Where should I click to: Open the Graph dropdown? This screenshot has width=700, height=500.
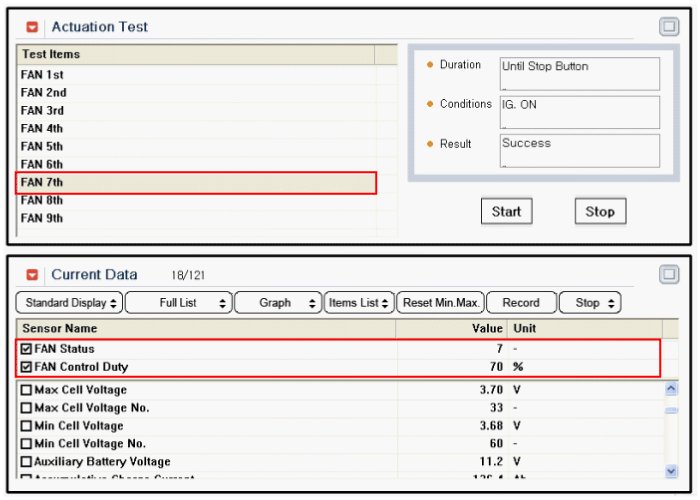click(x=278, y=303)
